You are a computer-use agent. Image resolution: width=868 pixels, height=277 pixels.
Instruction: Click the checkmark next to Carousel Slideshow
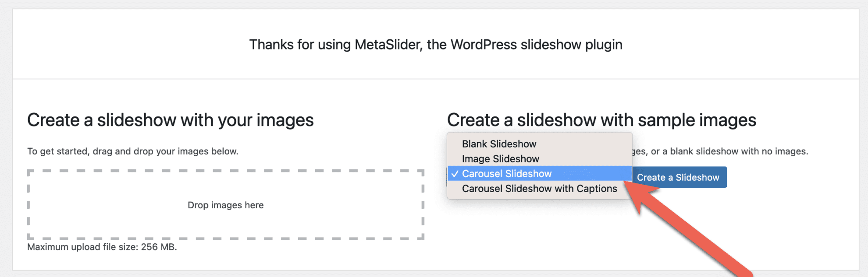[455, 174]
